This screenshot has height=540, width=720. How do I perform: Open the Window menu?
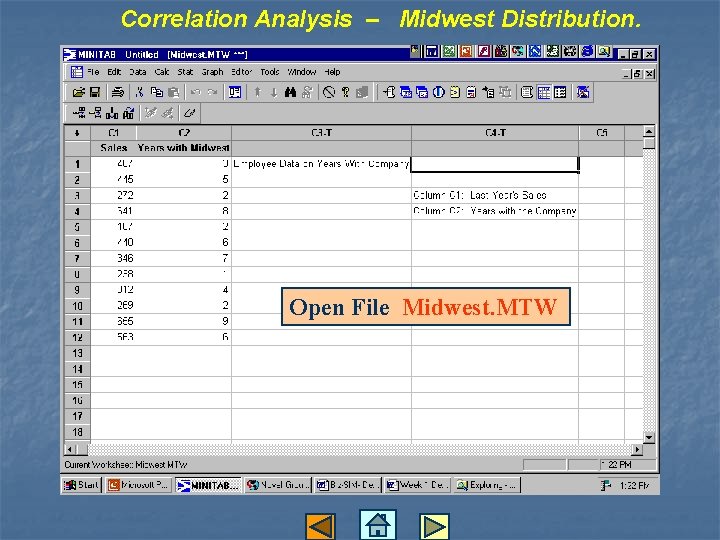pyautogui.click(x=302, y=72)
